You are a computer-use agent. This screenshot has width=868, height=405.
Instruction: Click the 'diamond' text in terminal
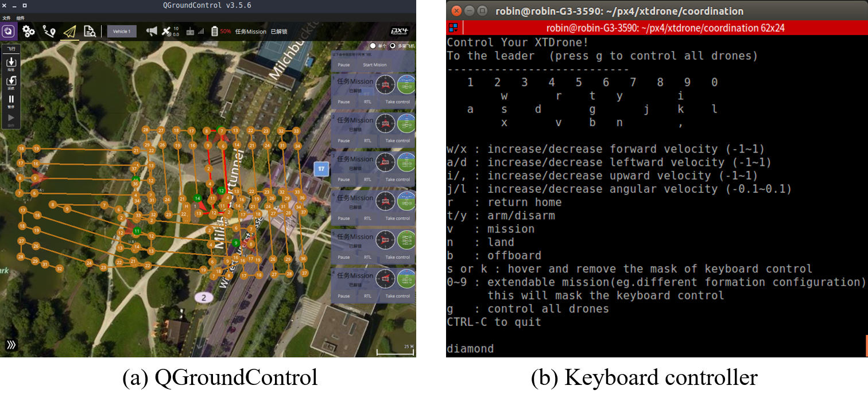coord(470,349)
